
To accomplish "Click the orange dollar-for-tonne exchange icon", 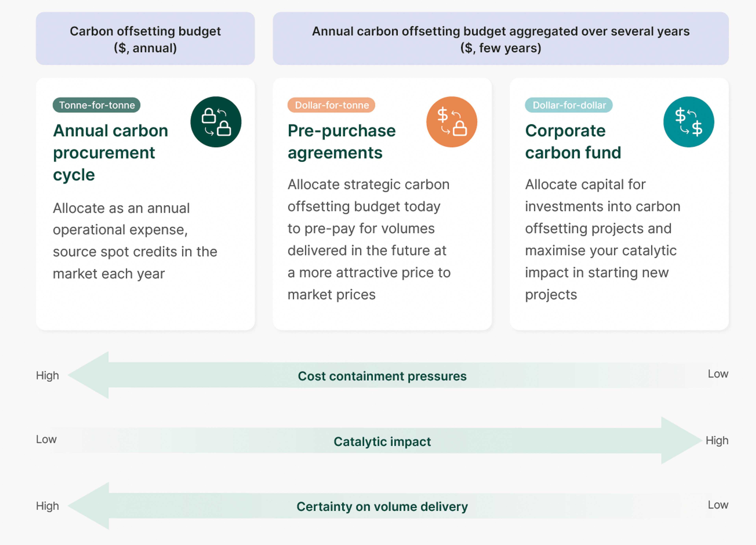I will click(452, 122).
